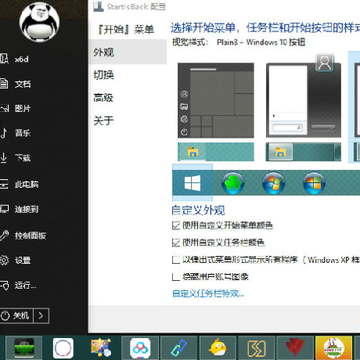Click the 关机 shutdown button
This screenshot has height=360, width=360.
click(16, 315)
